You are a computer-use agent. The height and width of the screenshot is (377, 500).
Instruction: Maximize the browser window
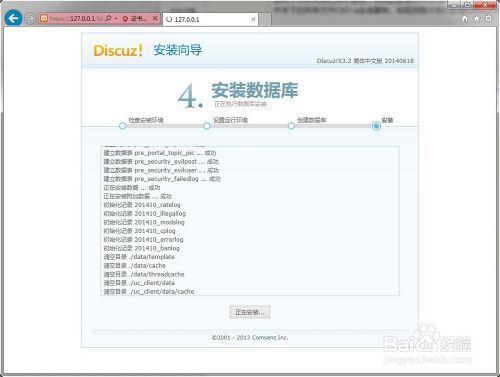pyautogui.click(x=467, y=5)
